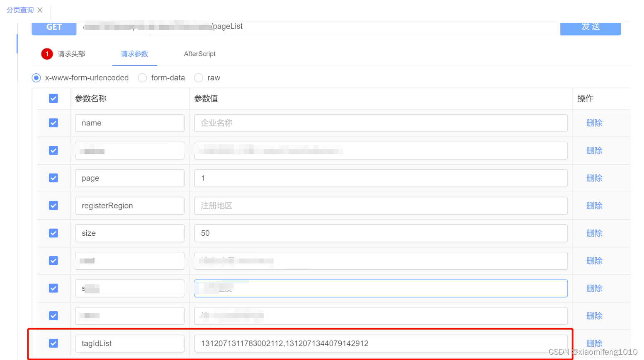The width and height of the screenshot is (644, 360).
Task: Select the form-data radio button
Action: pyautogui.click(x=142, y=77)
